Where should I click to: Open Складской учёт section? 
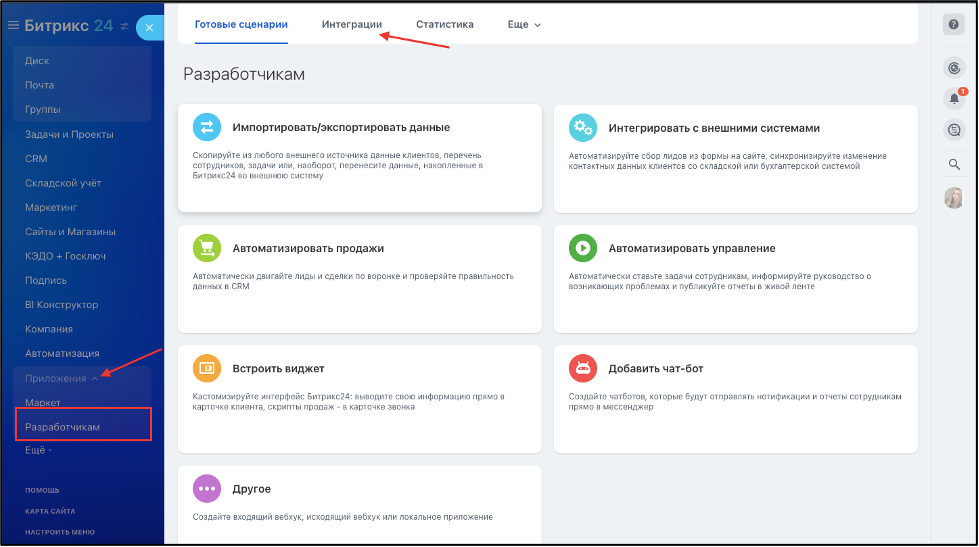pyautogui.click(x=63, y=183)
